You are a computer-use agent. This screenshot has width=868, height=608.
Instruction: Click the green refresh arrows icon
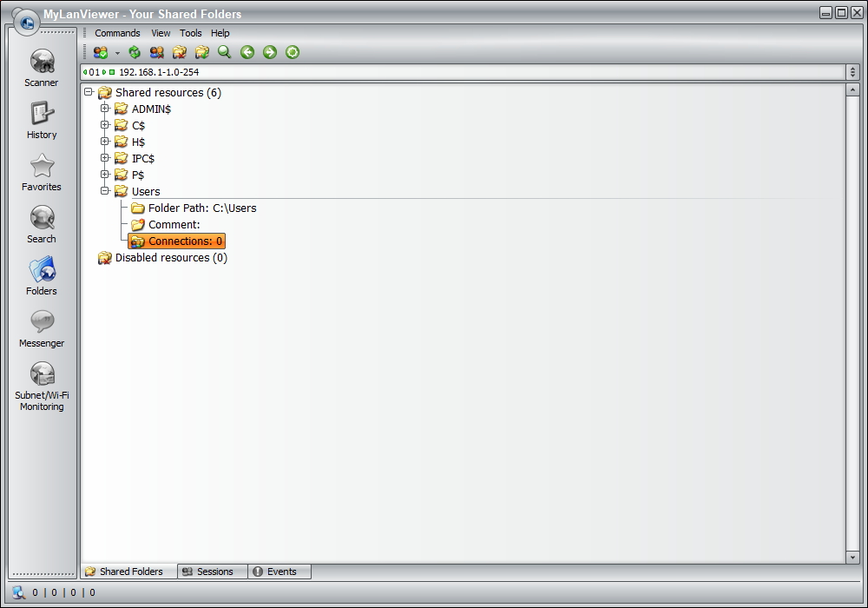pos(134,52)
